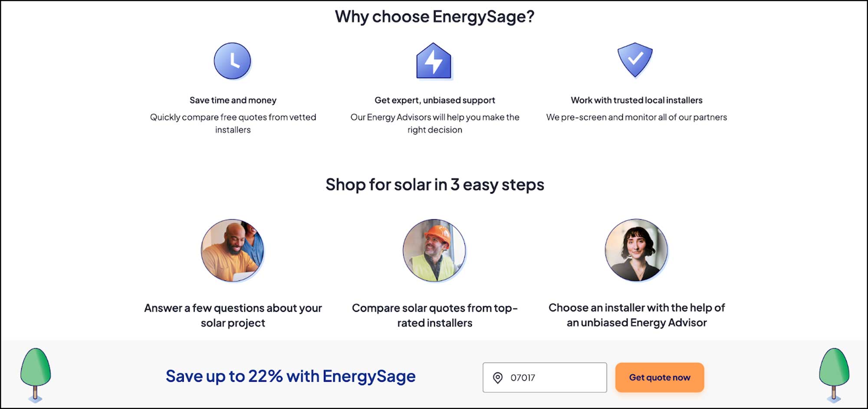This screenshot has width=868, height=409.
Task: Click the Shop for solar in 3 easy steps heading
Action: tap(434, 184)
